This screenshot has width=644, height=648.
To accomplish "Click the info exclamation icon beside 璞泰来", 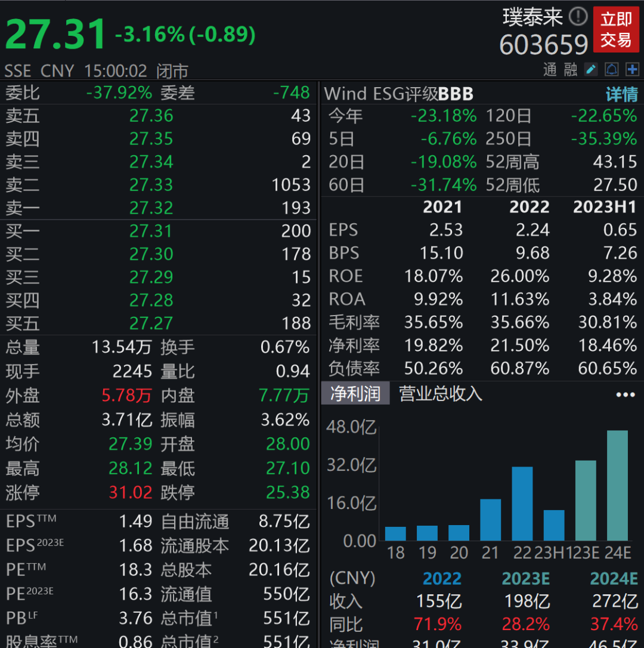I will click(x=578, y=16).
